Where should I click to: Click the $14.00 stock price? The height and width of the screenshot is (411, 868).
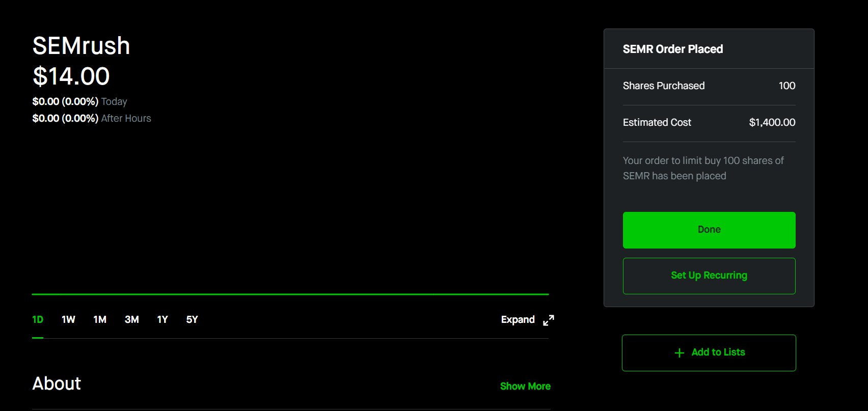[x=71, y=76]
